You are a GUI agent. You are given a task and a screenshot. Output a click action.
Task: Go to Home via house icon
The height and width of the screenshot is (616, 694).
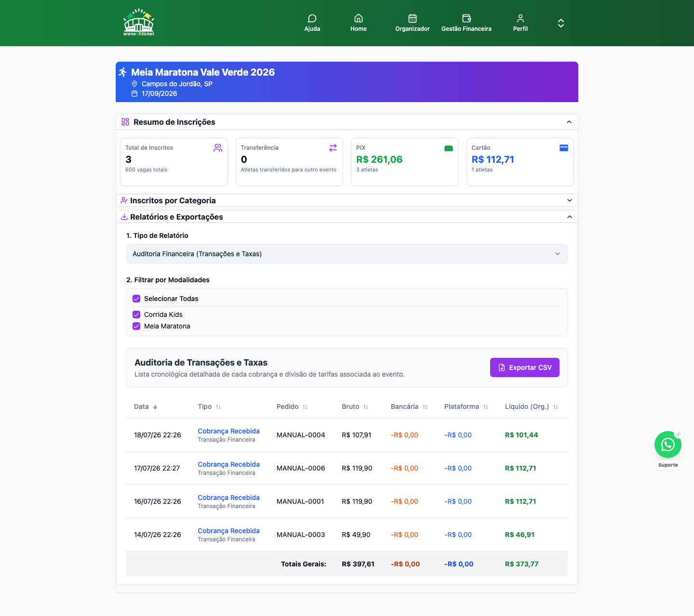(x=359, y=18)
